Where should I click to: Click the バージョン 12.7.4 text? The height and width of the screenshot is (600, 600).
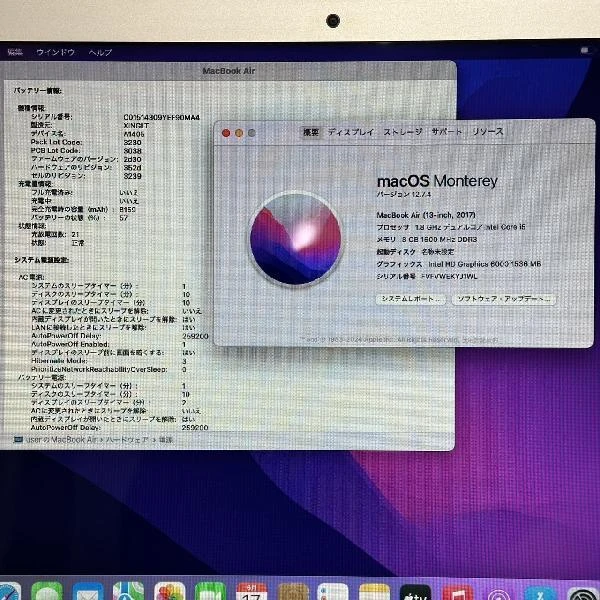[404, 194]
